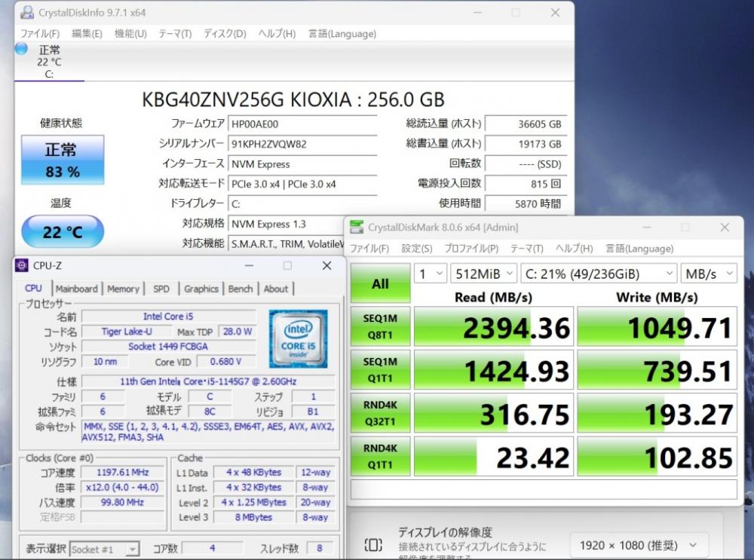Viewport: 754px width, 560px height.
Task: Switch to the About tab in CPU-Z
Action: [x=275, y=289]
